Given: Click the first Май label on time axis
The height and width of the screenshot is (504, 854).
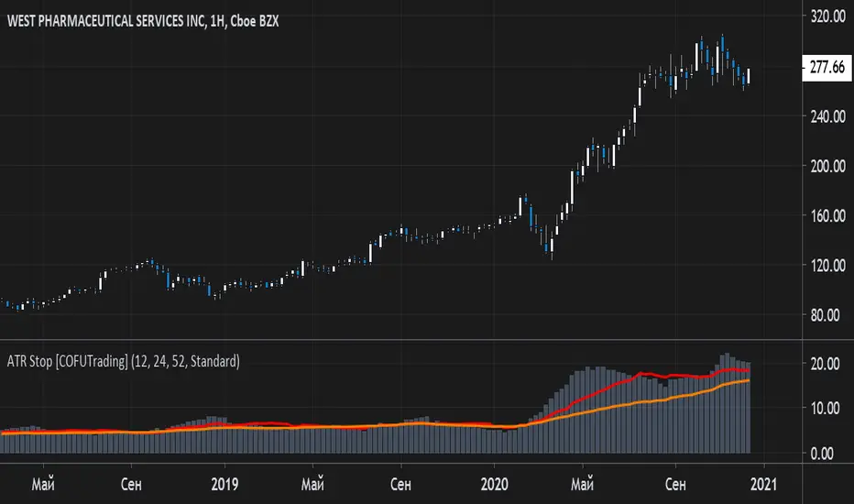Looking at the screenshot, I should click(43, 484).
